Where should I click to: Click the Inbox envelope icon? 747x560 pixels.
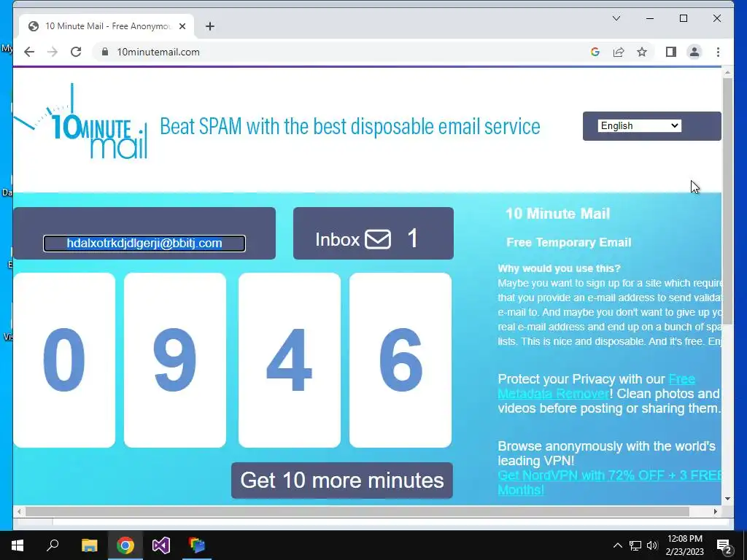(378, 239)
